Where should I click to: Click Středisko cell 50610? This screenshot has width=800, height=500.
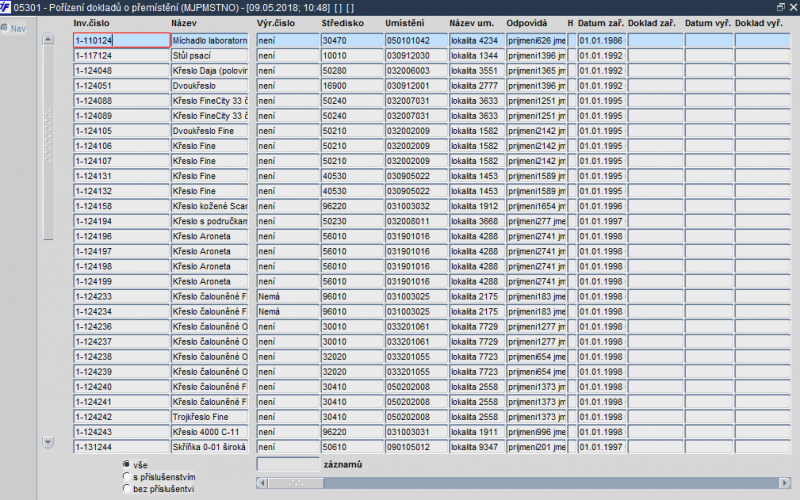tap(352, 446)
